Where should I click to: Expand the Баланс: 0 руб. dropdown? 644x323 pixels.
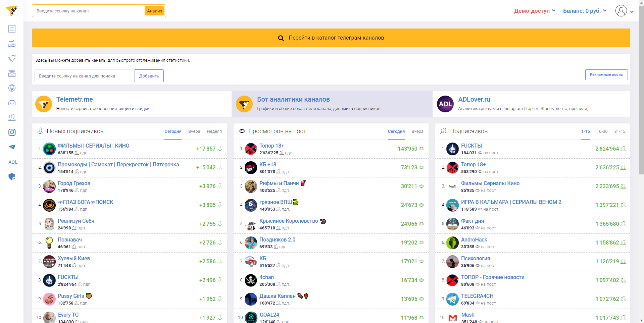(x=585, y=11)
